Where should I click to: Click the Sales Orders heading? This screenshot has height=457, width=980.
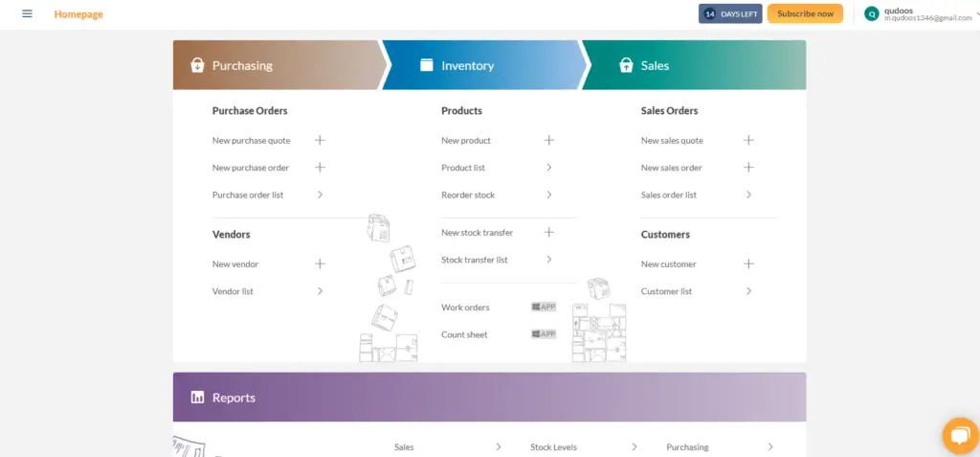[669, 111]
